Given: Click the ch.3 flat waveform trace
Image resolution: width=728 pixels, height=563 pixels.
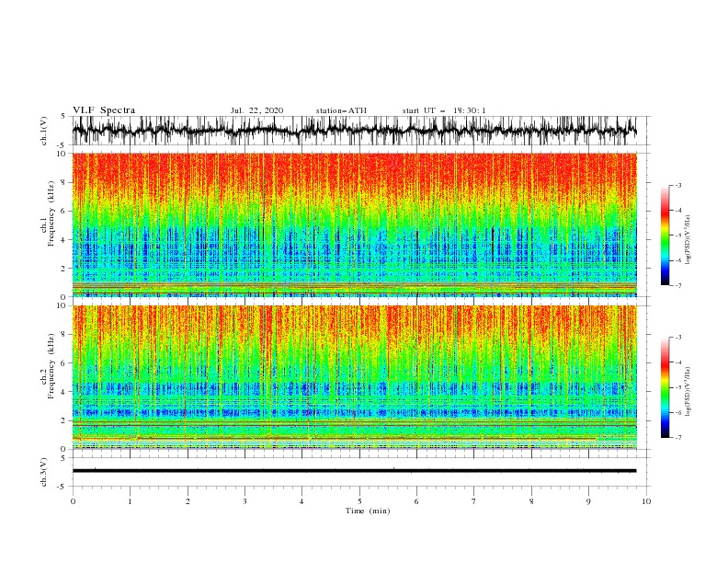Looking at the screenshot, I should [354, 471].
